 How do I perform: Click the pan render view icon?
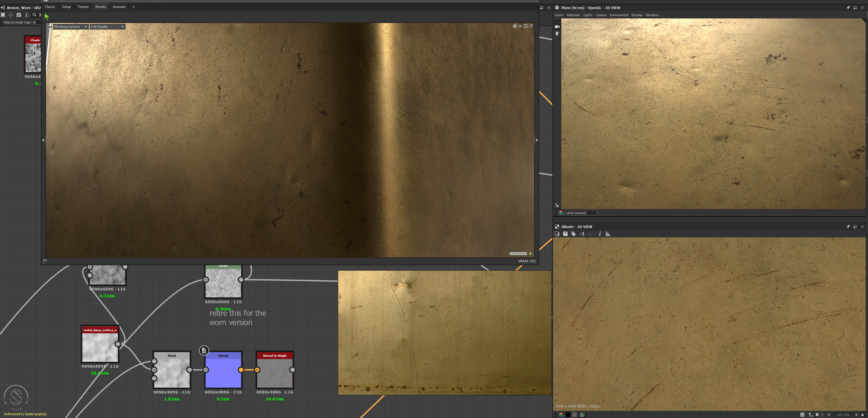(520, 26)
